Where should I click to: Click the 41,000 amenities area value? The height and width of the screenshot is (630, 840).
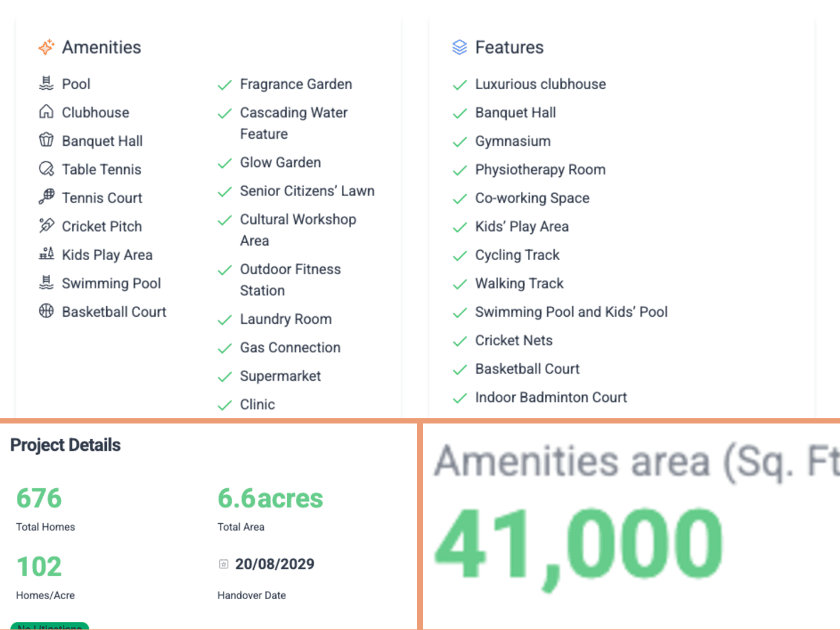(579, 544)
